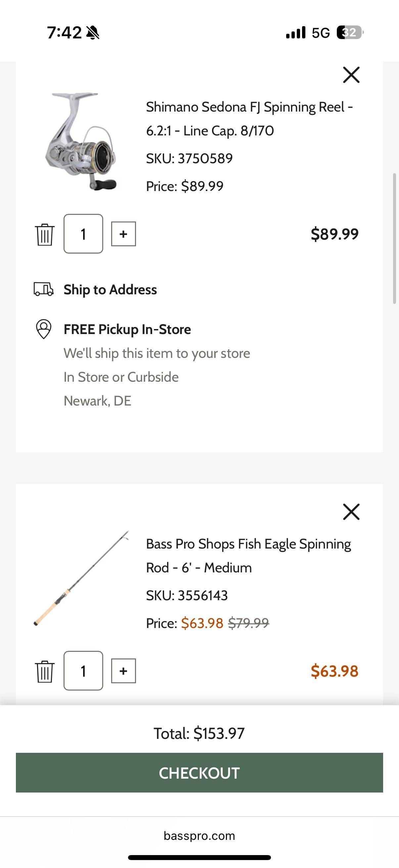Tap the Shimano reel product thumbnail

pos(81,141)
